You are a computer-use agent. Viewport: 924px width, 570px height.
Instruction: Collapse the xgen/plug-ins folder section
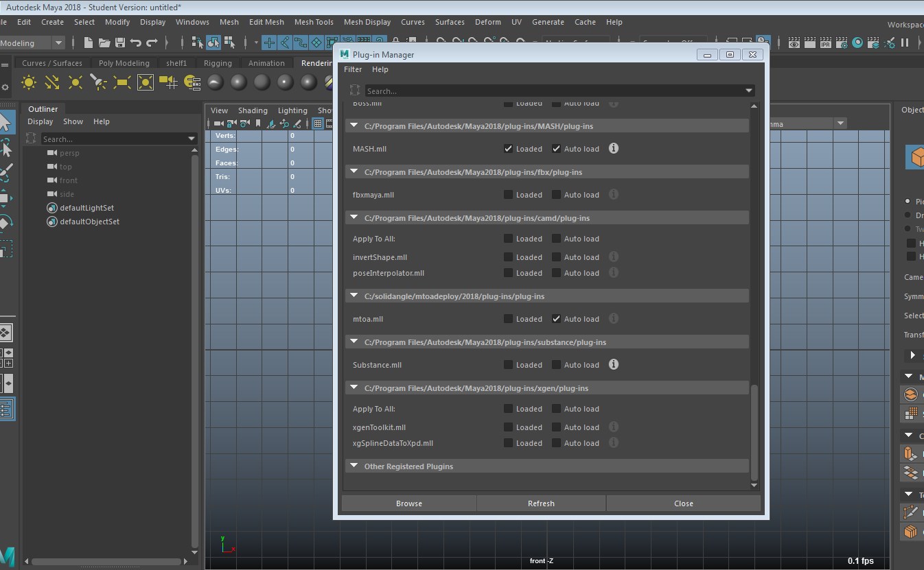tap(354, 388)
